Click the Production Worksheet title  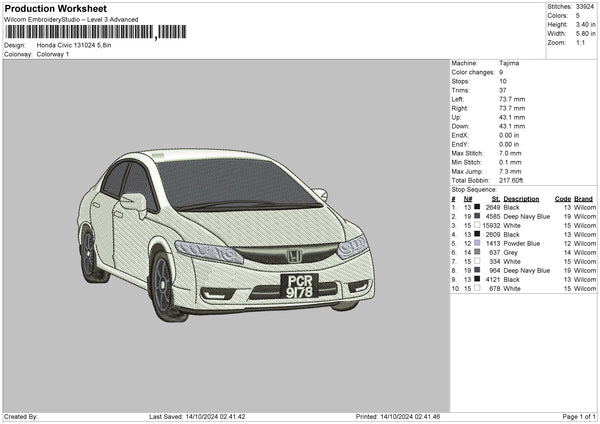tap(55, 8)
